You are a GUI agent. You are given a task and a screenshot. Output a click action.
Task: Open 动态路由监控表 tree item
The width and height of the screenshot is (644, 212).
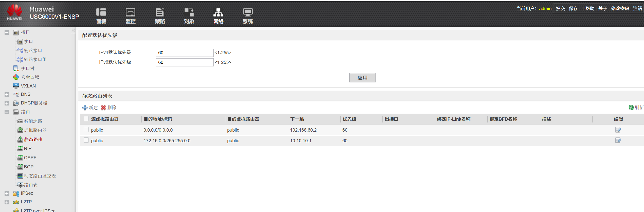40,176
